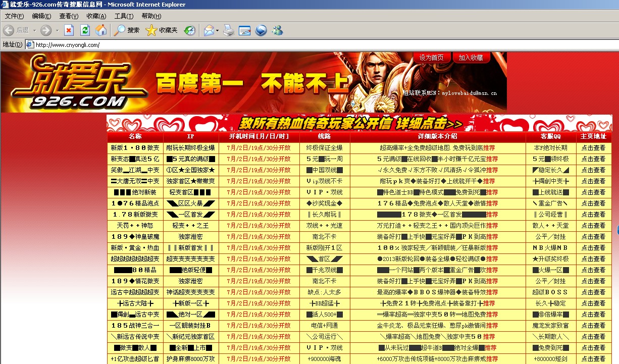Open the Favorites (收藏夹) star button
The height and width of the screenshot is (364, 619).
pyautogui.click(x=162, y=30)
